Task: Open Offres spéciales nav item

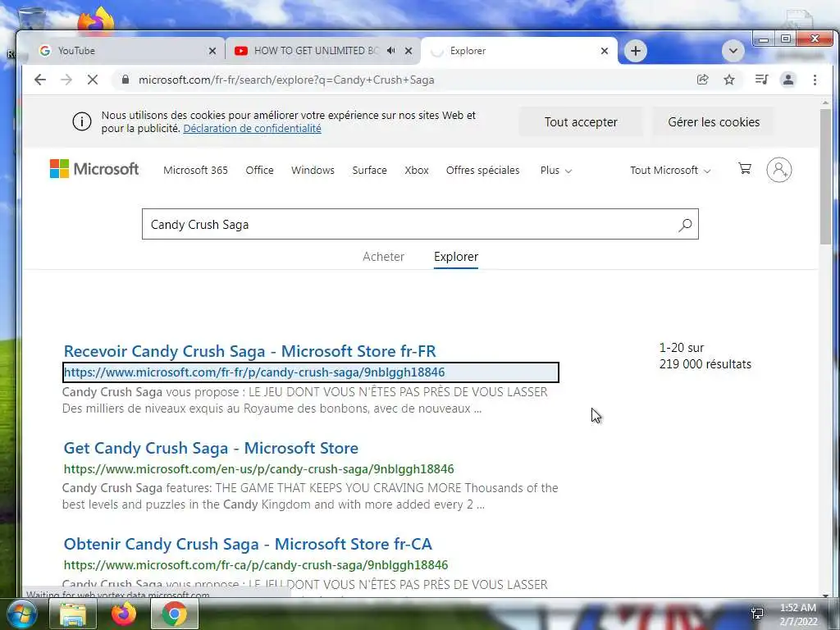Action: [482, 171]
